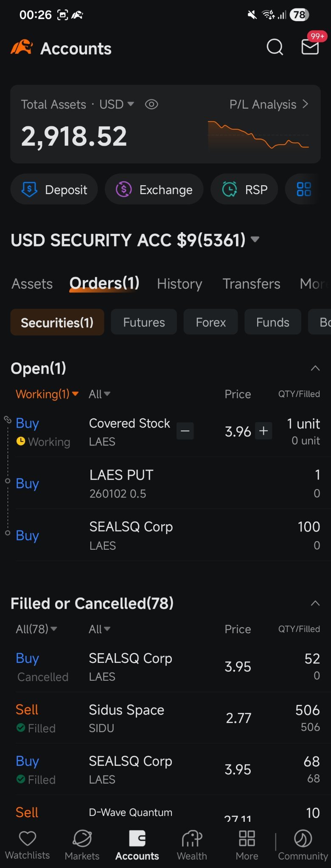Viewport: 331px width, 868px height.
Task: Open the filled SIDU Sidus Space sell order
Action: [x=168, y=718]
